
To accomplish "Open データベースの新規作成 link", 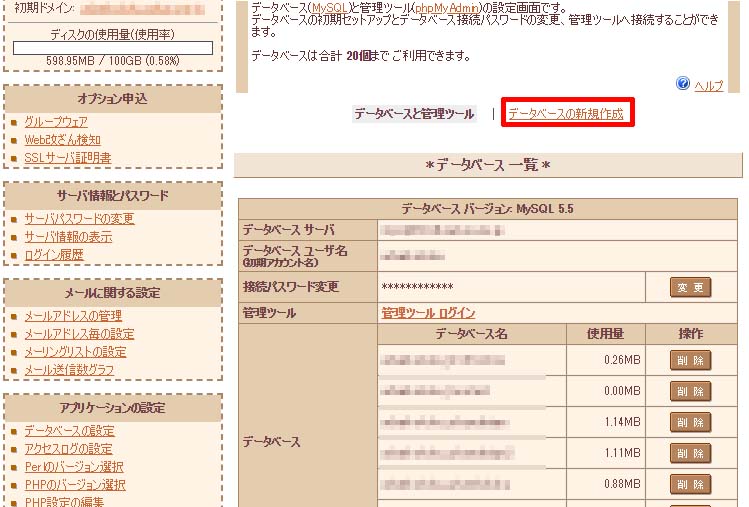I will (565, 114).
